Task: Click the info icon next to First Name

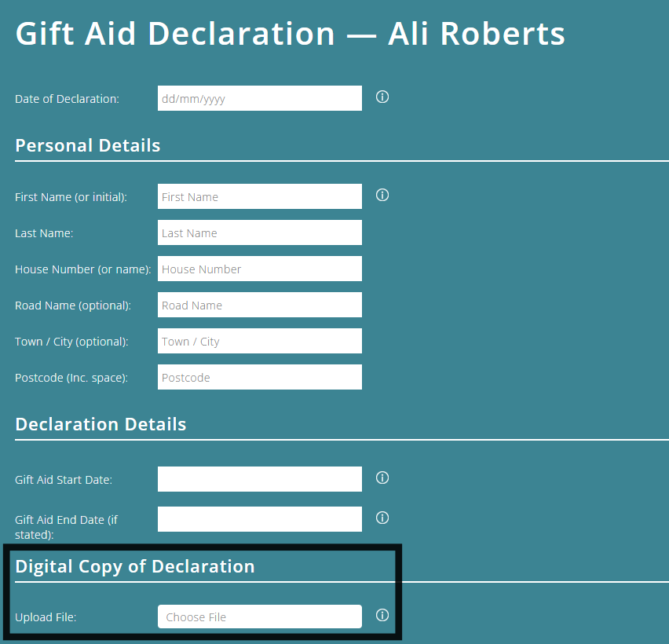Action: (382, 195)
